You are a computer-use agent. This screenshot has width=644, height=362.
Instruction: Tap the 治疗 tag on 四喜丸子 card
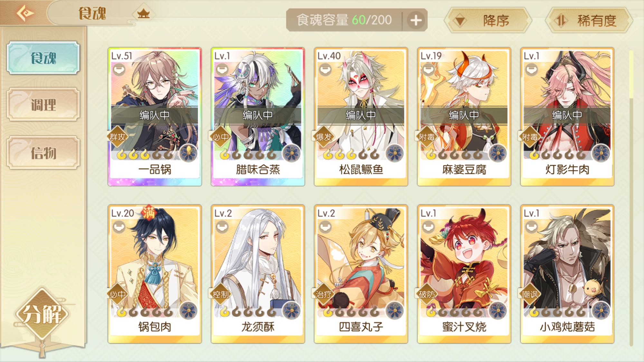coord(324,294)
